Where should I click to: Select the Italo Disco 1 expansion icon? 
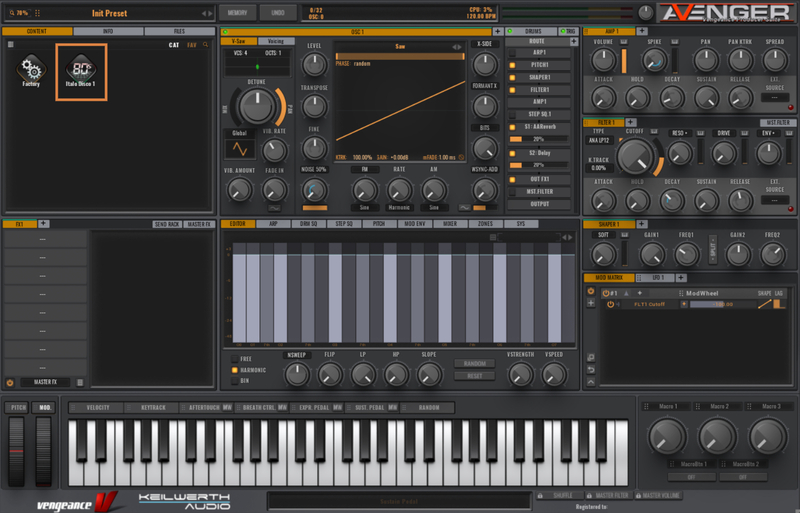[x=81, y=69]
